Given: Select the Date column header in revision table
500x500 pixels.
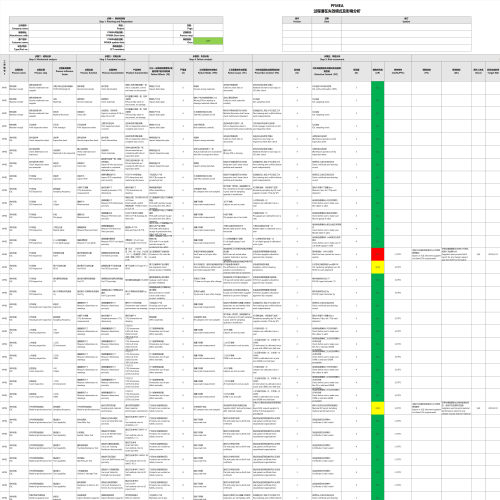Looking at the screenshot, I should pyautogui.click(x=326, y=20).
